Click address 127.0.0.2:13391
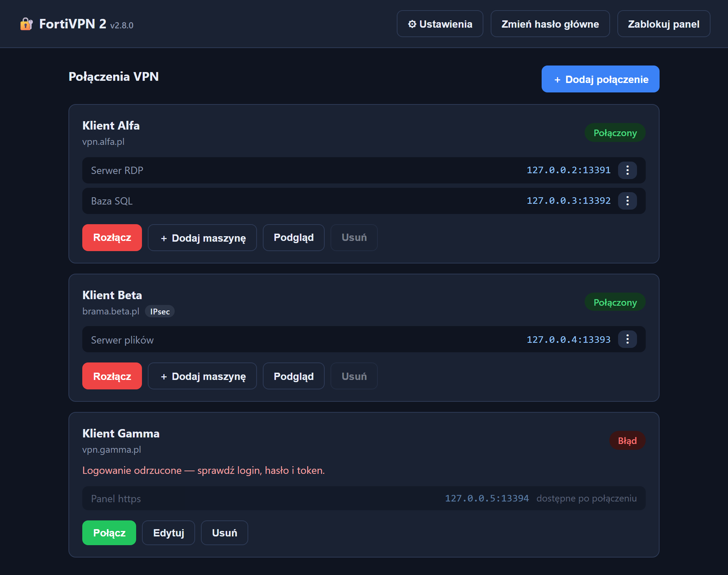This screenshot has width=728, height=575. click(569, 170)
